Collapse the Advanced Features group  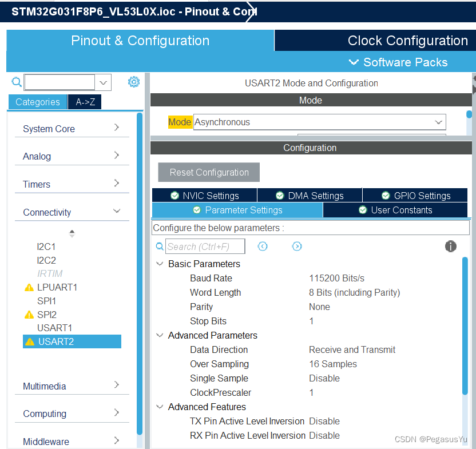160,407
